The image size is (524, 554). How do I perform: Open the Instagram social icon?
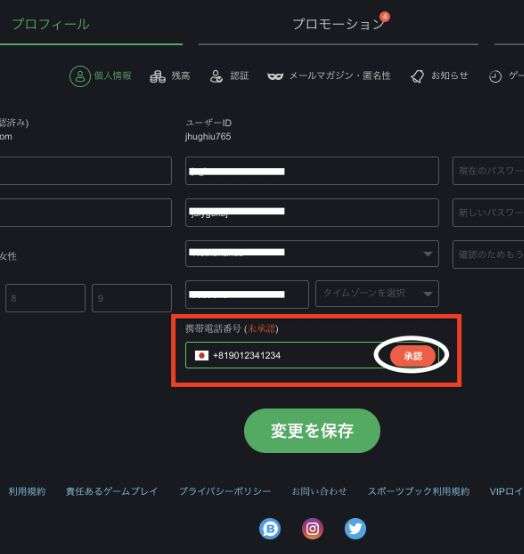pyautogui.click(x=312, y=529)
